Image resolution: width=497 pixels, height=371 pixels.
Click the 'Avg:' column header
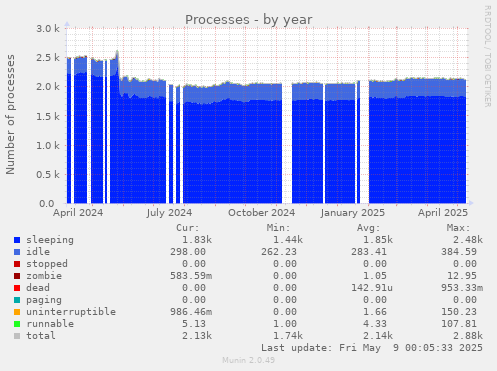coord(368,228)
